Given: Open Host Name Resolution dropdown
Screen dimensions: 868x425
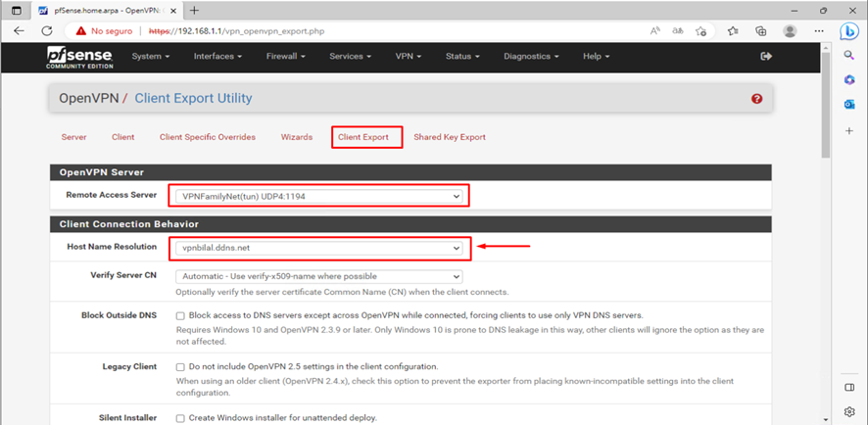Looking at the screenshot, I should tap(318, 249).
